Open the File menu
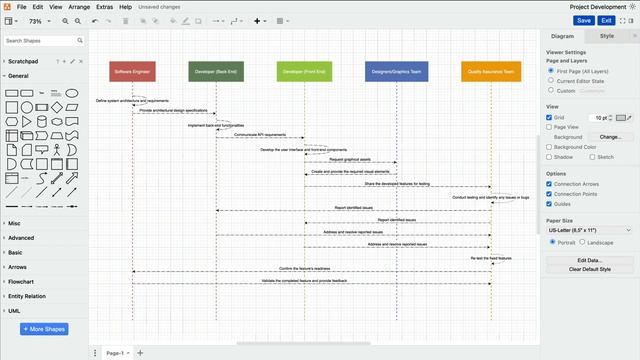640x360 pixels. [x=21, y=7]
